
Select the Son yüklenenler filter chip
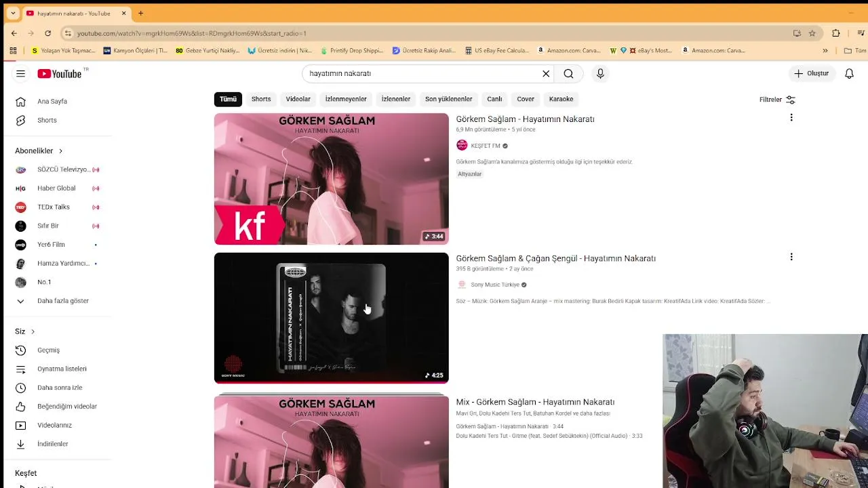coord(448,99)
